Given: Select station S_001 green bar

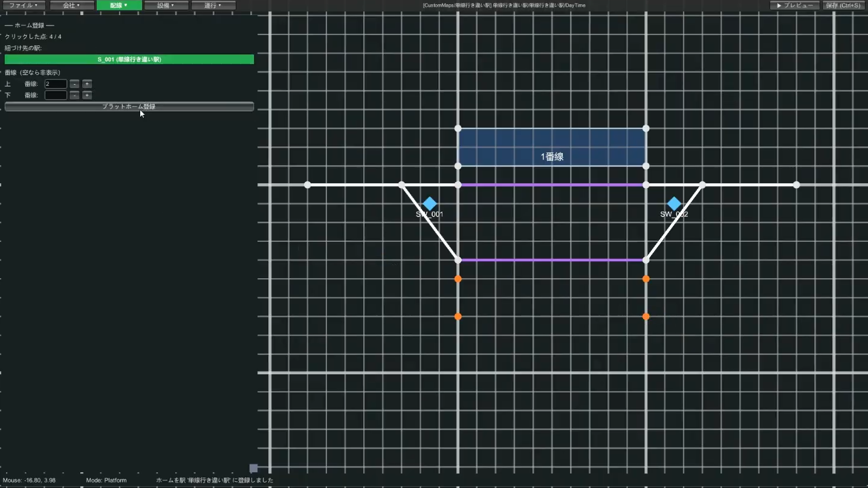Looking at the screenshot, I should (129, 59).
